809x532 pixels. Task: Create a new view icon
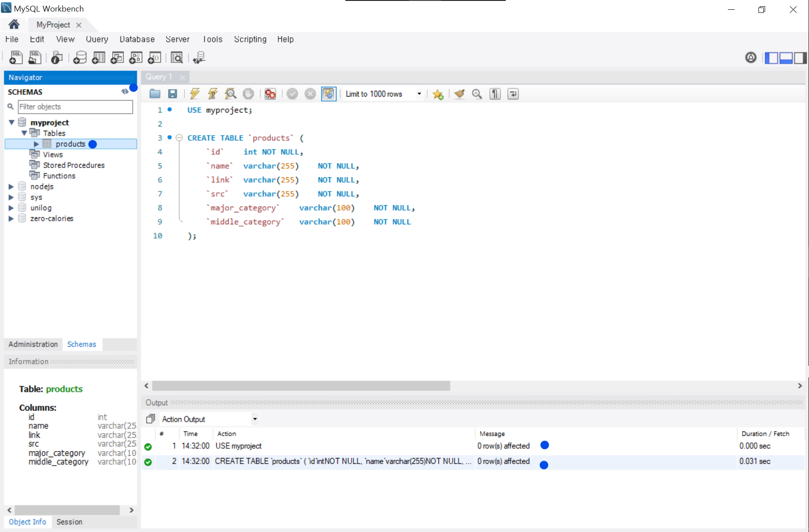(x=117, y=58)
